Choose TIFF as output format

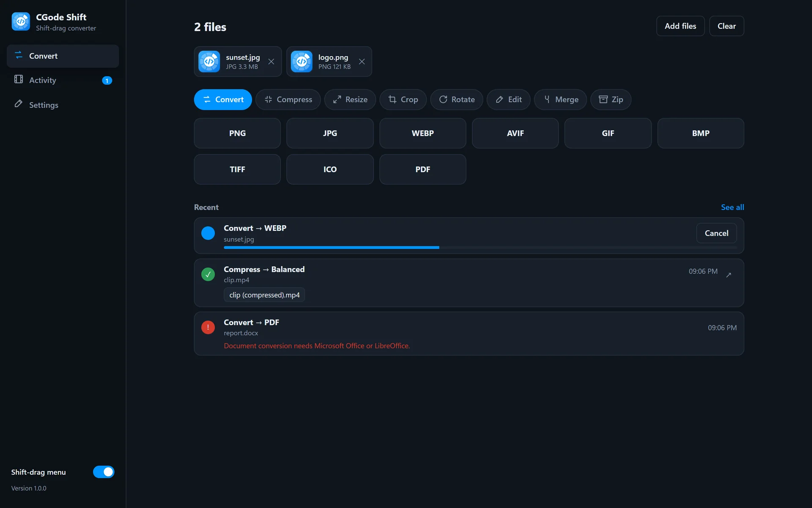pos(237,169)
